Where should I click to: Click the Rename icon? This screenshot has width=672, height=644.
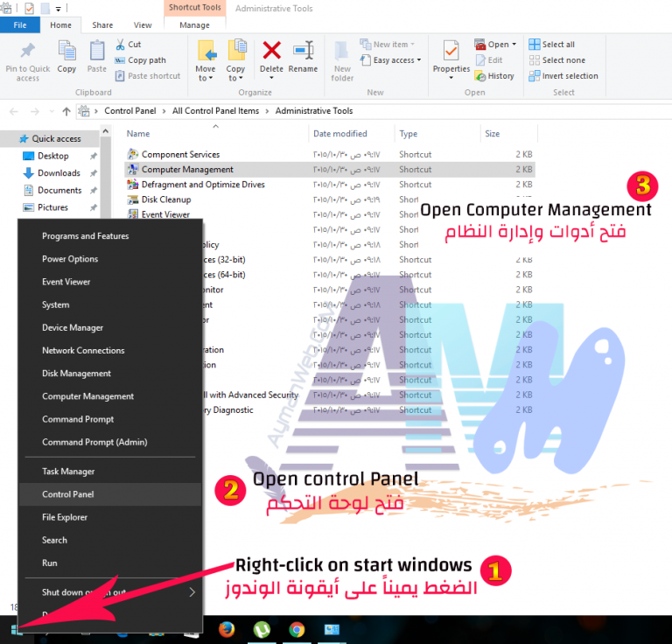point(304,50)
